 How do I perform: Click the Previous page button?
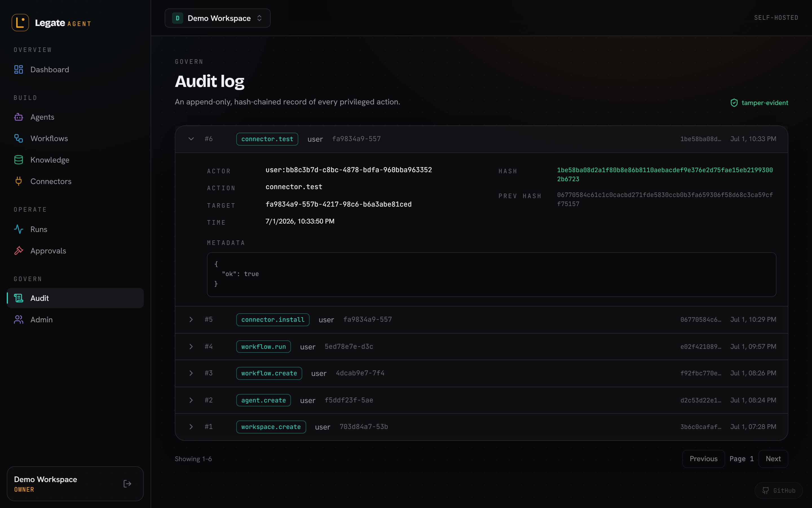coord(703,459)
